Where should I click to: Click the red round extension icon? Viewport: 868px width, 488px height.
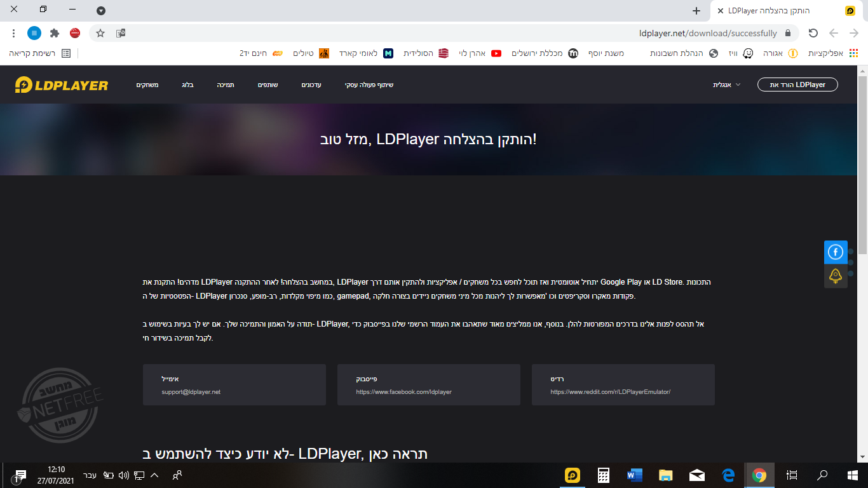tap(75, 33)
